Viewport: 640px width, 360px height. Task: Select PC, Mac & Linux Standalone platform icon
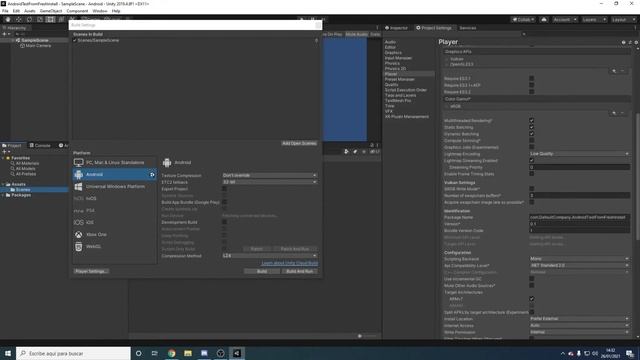click(x=78, y=162)
